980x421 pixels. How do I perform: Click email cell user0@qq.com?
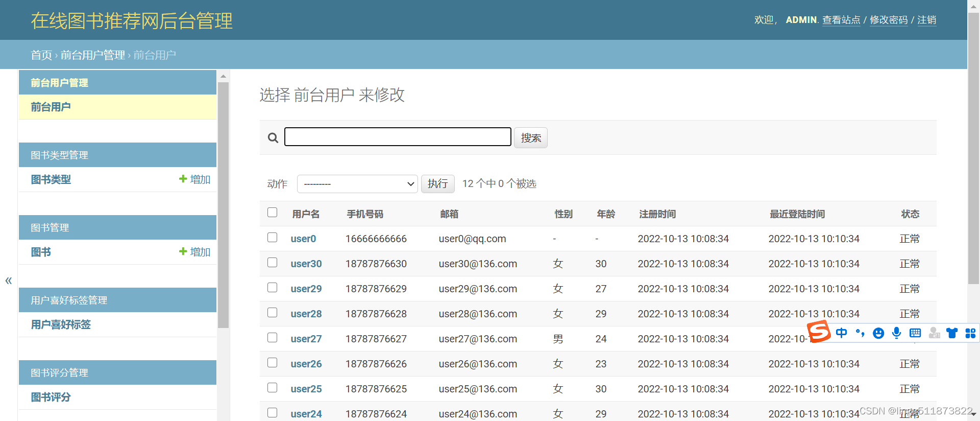tap(472, 239)
